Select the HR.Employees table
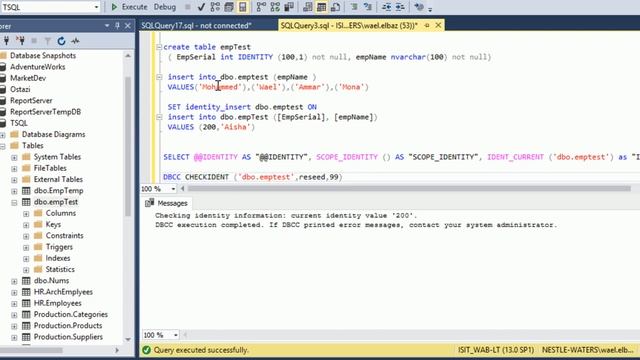 tap(58, 303)
